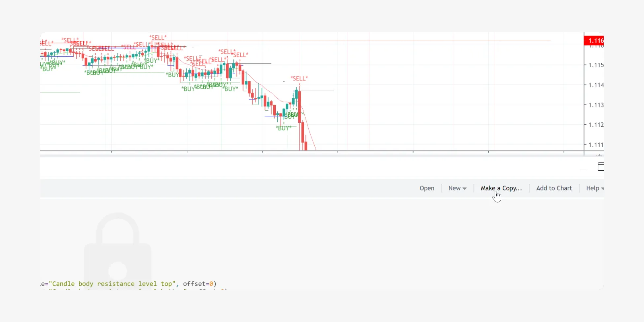Select the topmost *SELL* signal label
The width and height of the screenshot is (644, 322).
[158, 38]
